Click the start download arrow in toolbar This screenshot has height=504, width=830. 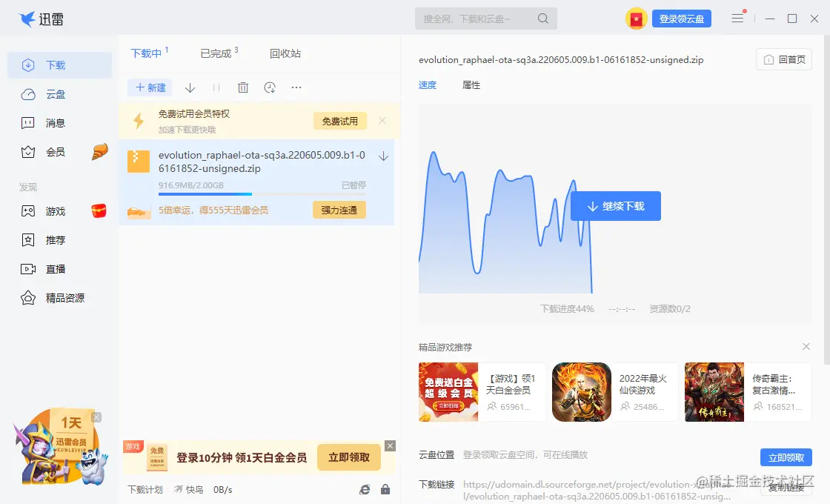pos(190,88)
